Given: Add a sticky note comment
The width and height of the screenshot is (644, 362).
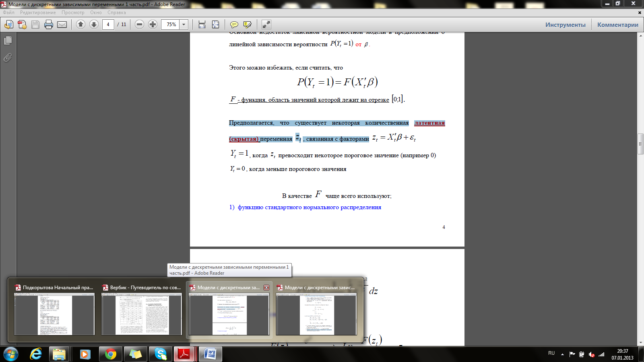Looking at the screenshot, I should tap(234, 25).
